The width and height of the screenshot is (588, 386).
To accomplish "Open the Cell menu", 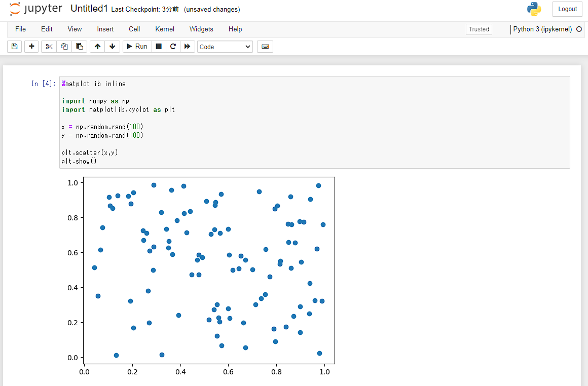I will [134, 29].
